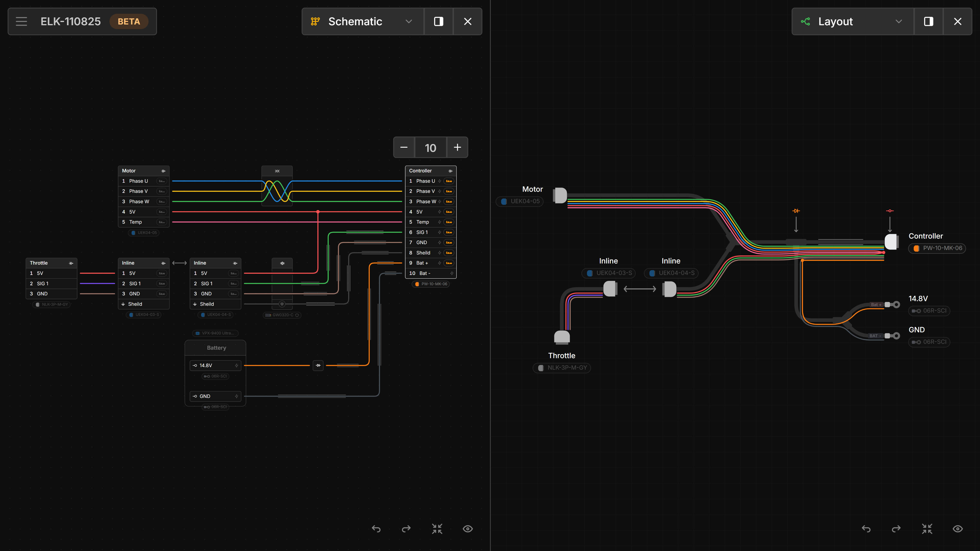
Task: Toggle the eye visibility icon in Schematic
Action: [x=467, y=528]
